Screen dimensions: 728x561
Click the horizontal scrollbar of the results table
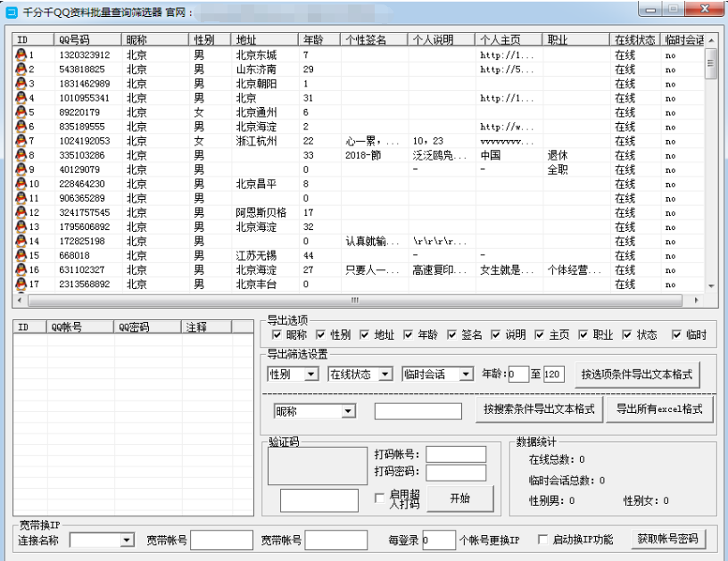tap(355, 301)
